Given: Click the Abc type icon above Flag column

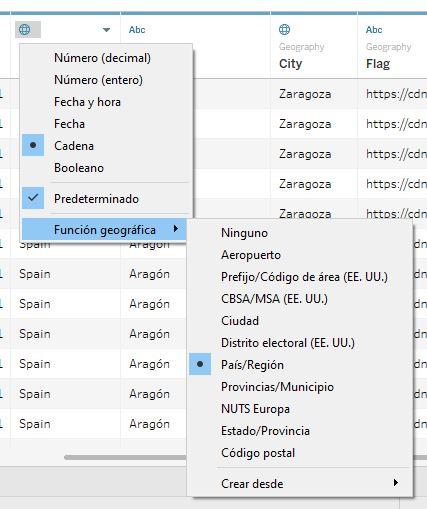Looking at the screenshot, I should click(x=374, y=30).
